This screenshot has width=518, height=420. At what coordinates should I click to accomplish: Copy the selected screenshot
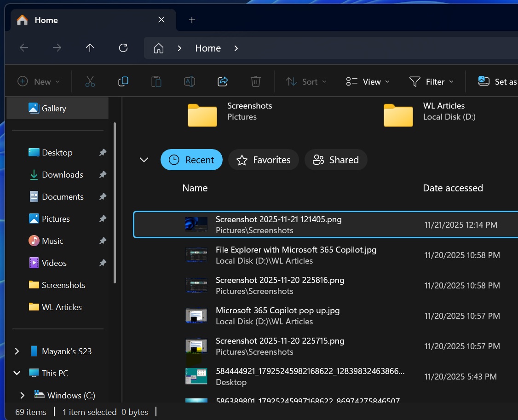(123, 81)
